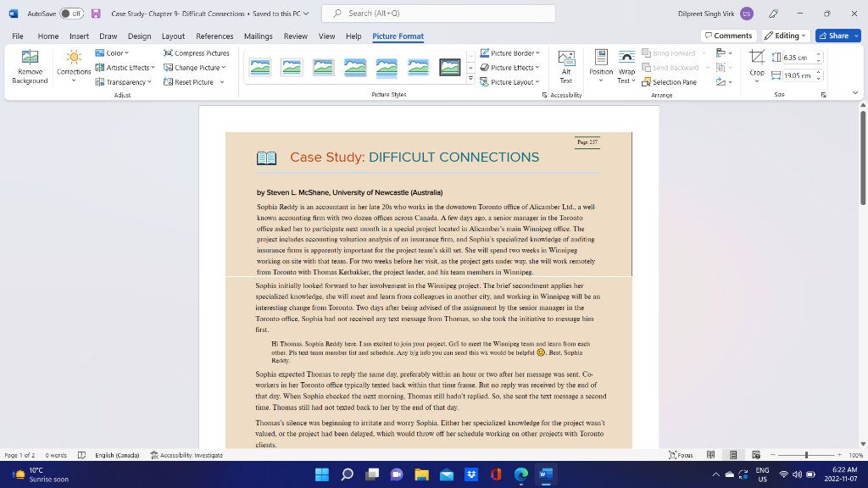Screen dimensions: 868x488
Task: Open the File menu
Action: pos(18,36)
